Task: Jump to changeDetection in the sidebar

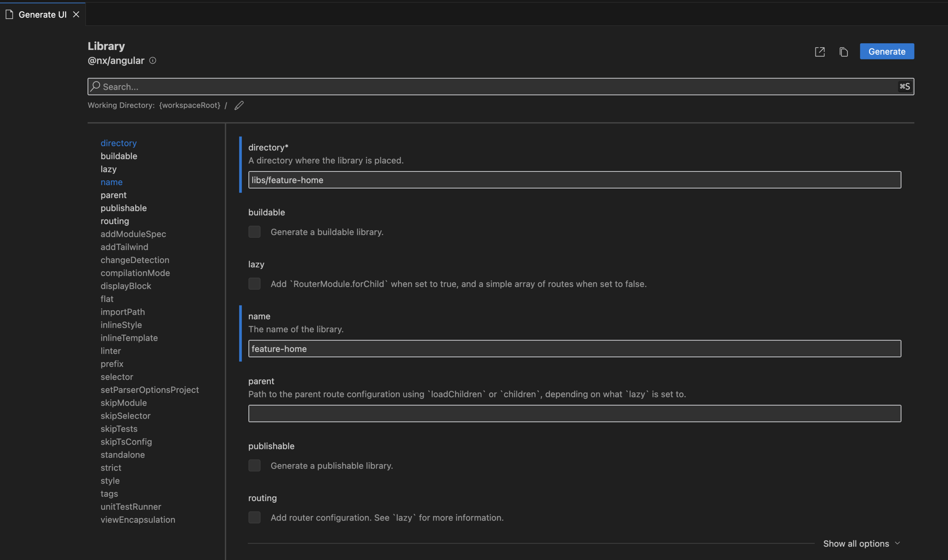Action: click(135, 260)
